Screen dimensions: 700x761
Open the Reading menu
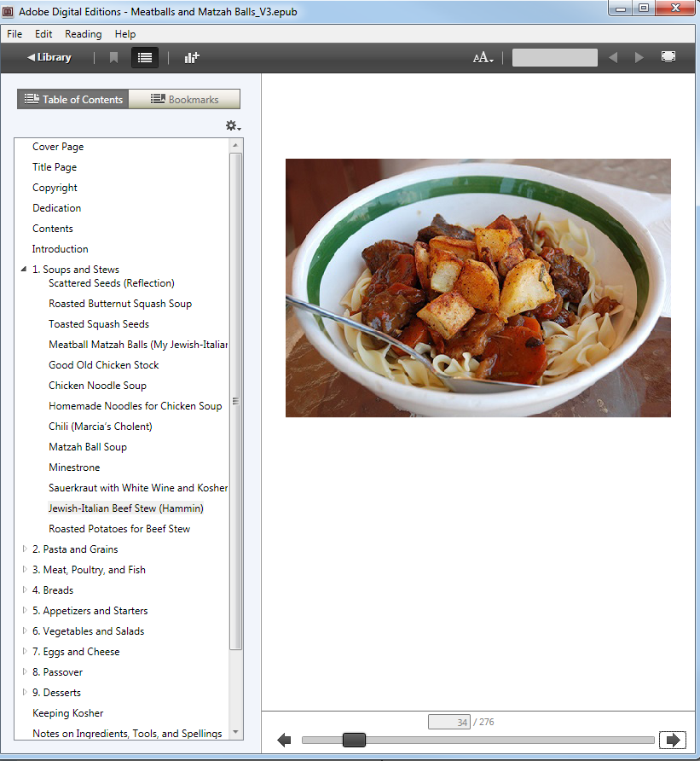point(83,34)
